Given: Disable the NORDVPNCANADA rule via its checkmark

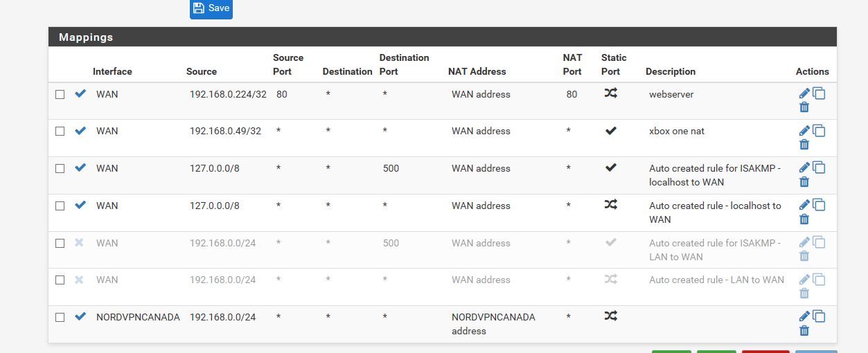Looking at the screenshot, I should 80,316.
